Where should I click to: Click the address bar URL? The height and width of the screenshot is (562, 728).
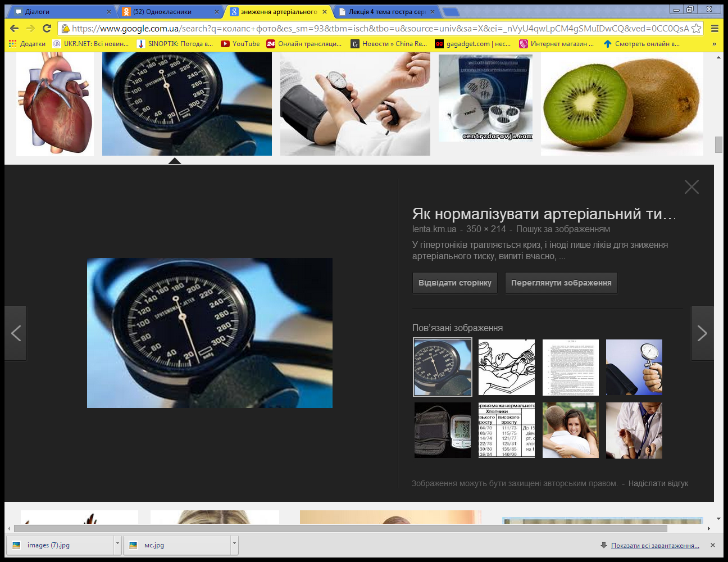380,29
